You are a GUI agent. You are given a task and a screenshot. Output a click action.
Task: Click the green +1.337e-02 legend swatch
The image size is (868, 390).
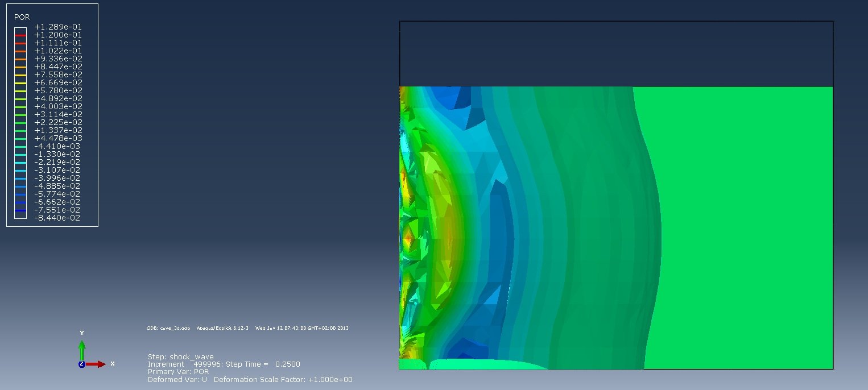point(20,130)
